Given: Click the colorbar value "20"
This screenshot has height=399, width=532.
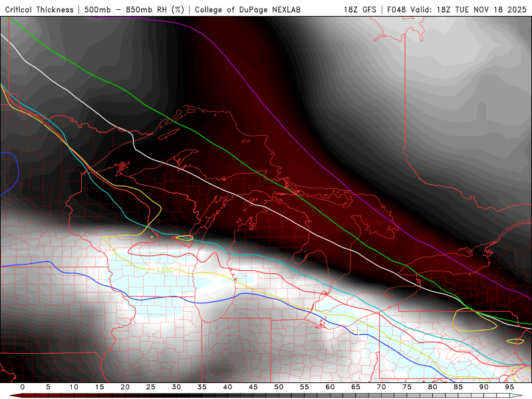Looking at the screenshot, I should 125,387.
